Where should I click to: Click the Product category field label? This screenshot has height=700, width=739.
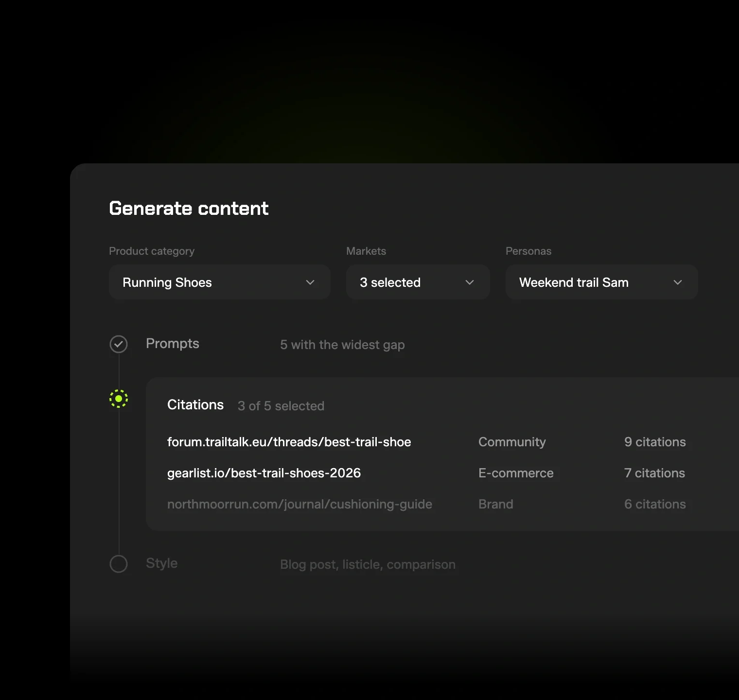pos(152,251)
